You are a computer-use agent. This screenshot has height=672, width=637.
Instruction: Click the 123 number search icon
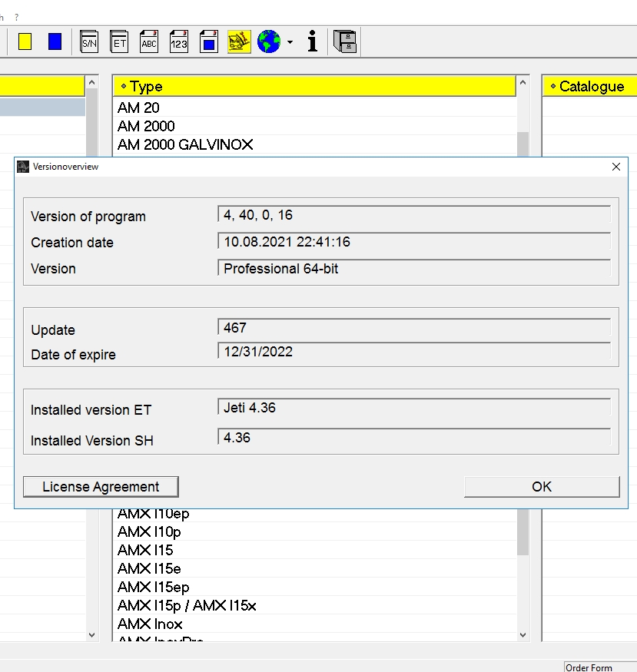[179, 41]
